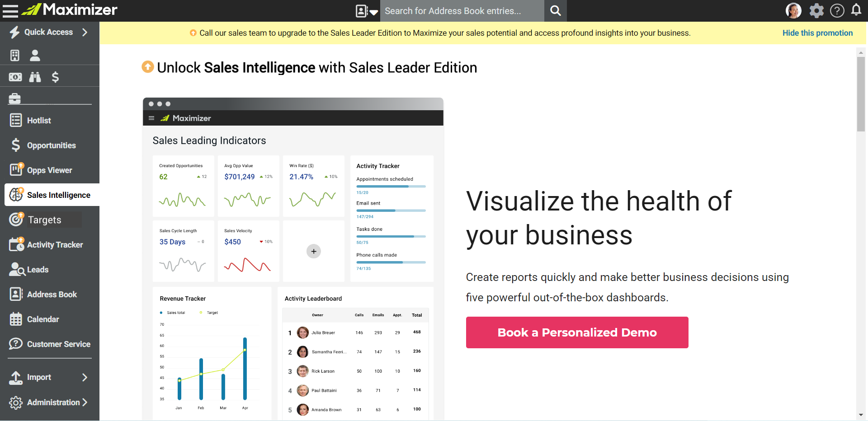Click the briefcase quick icon
868x421 pixels.
pyautogui.click(x=14, y=98)
